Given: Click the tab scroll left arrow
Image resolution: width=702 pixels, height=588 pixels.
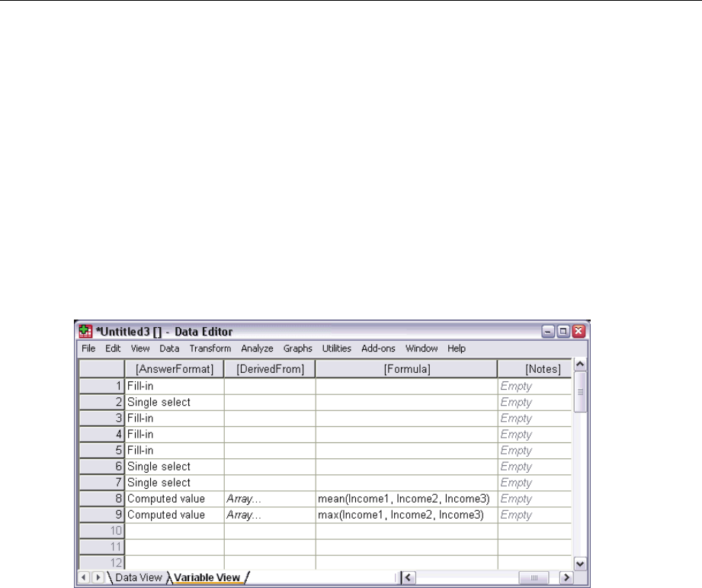Looking at the screenshot, I should (x=84, y=577).
